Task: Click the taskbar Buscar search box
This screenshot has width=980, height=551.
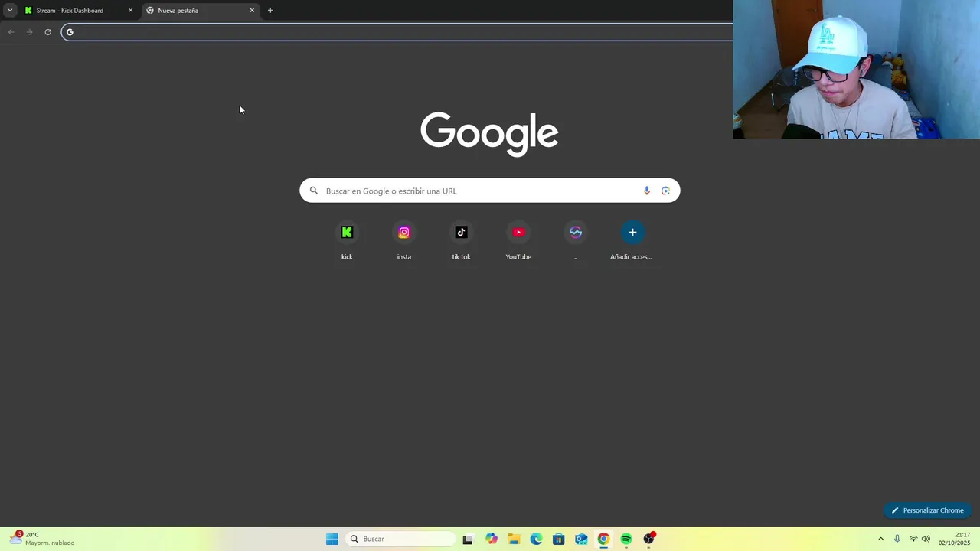Action: click(x=400, y=539)
